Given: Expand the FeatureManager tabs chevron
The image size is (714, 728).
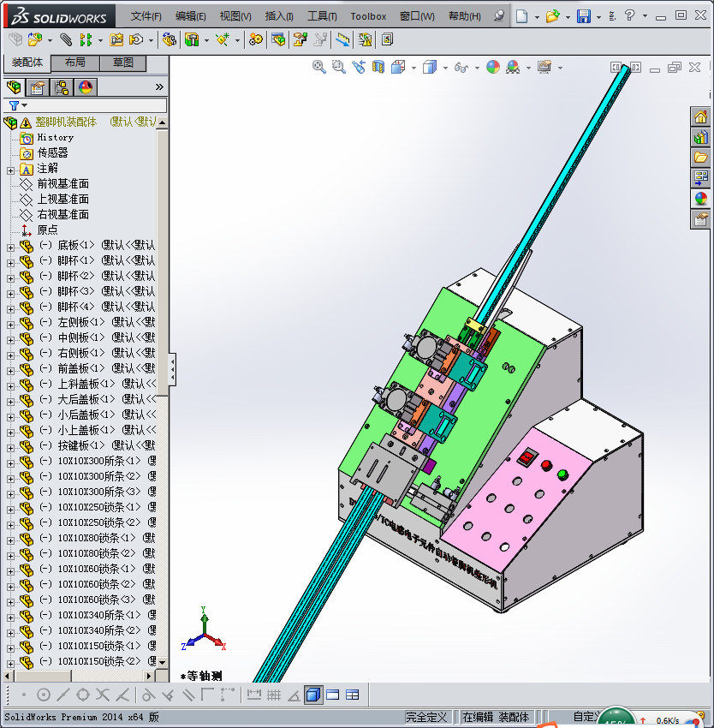Looking at the screenshot, I should [159, 87].
